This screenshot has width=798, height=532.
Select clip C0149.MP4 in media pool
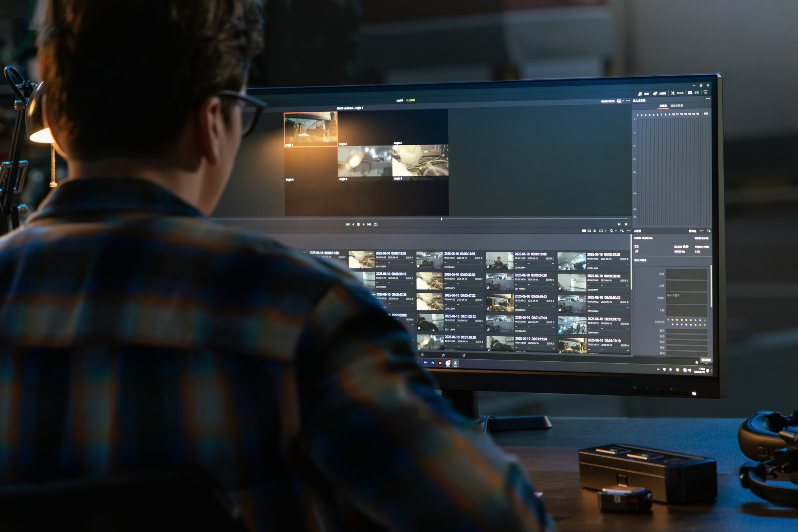pos(450,281)
